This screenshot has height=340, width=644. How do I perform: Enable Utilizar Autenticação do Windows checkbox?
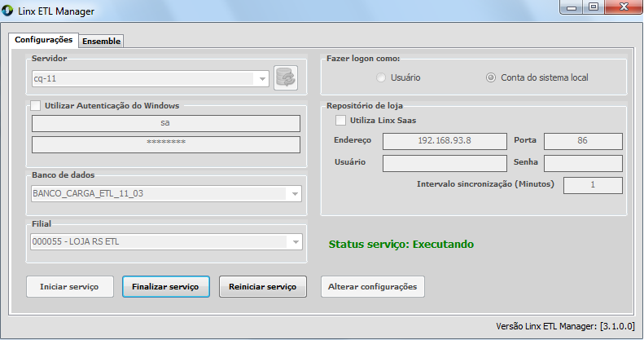[36, 106]
